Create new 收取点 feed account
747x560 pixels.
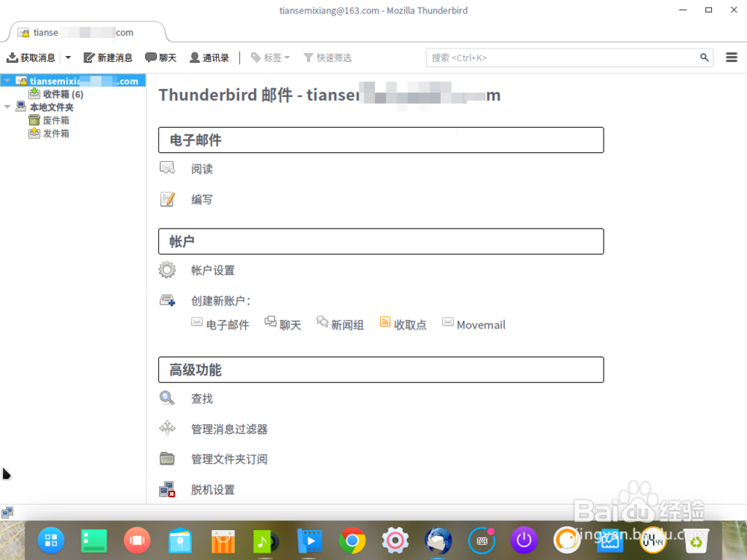pos(403,324)
